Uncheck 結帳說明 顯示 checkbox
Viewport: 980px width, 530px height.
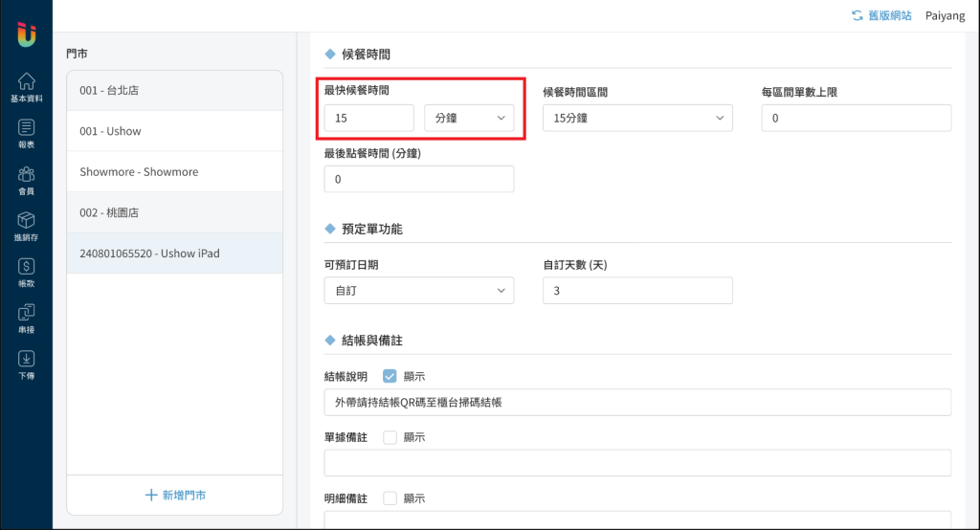390,376
